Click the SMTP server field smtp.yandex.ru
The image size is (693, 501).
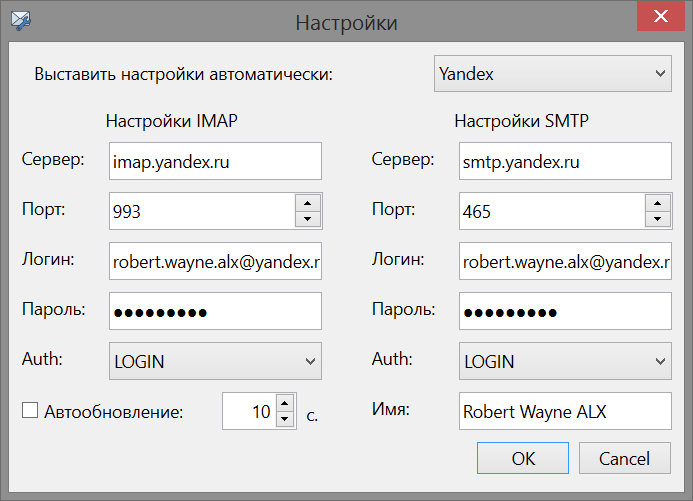click(565, 161)
